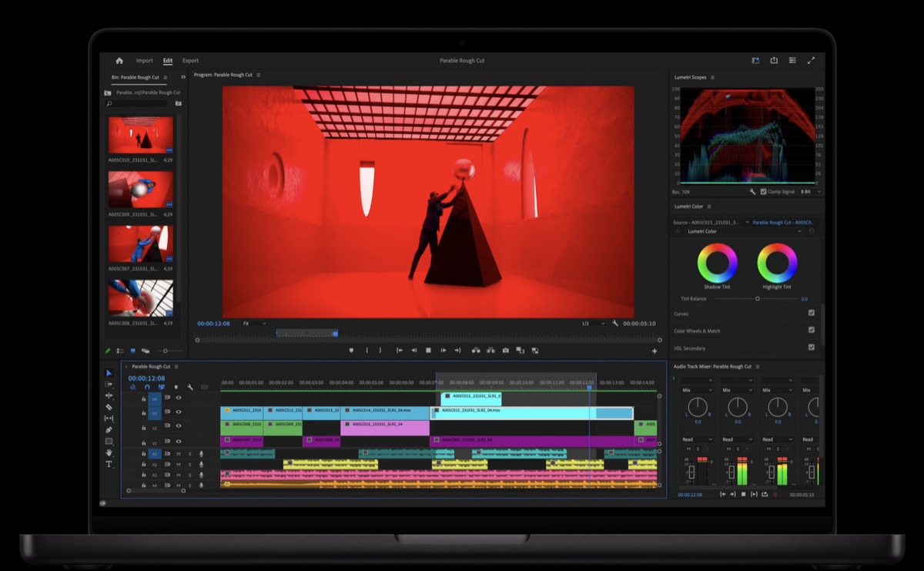The image size is (924, 571).
Task: Open the 1/2 playback resolution dropdown
Action: pyautogui.click(x=592, y=324)
